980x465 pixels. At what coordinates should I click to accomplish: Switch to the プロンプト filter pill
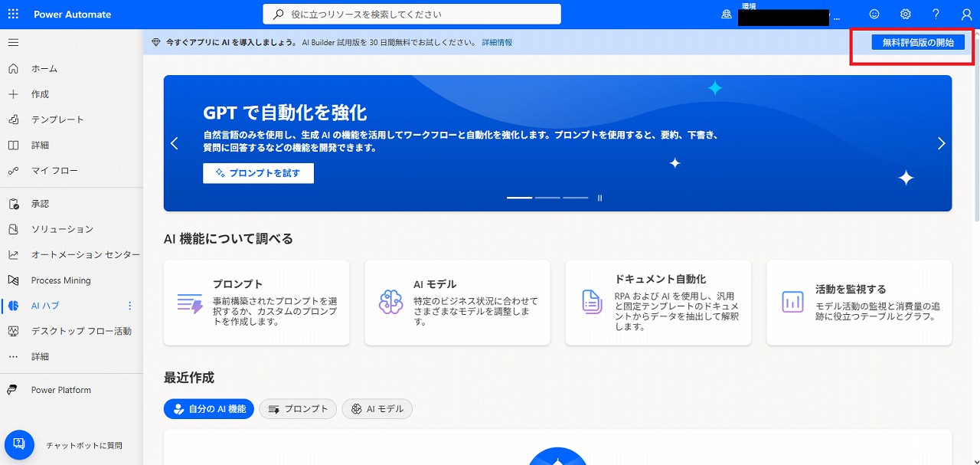[298, 409]
